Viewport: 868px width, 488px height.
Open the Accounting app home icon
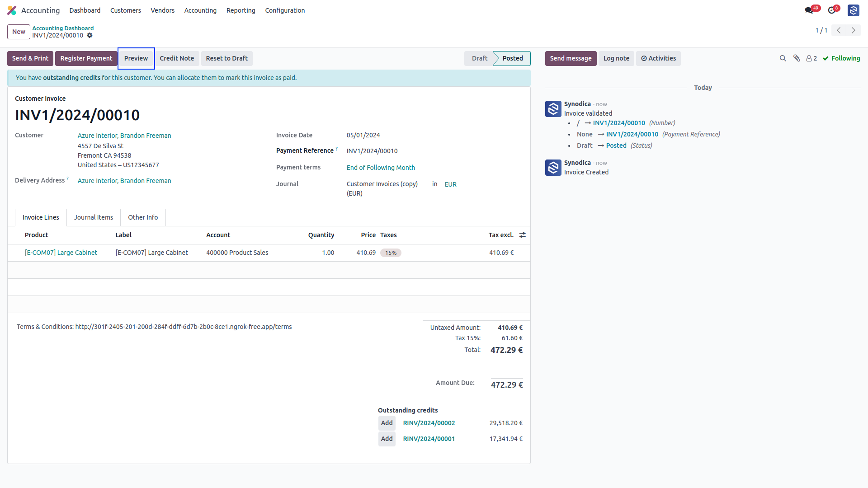pos(12,10)
